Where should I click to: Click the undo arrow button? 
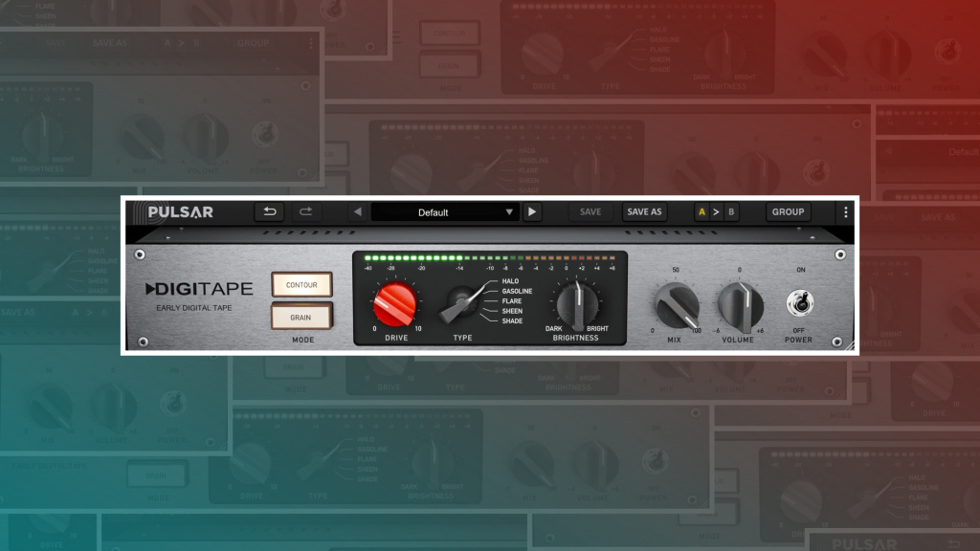click(269, 211)
